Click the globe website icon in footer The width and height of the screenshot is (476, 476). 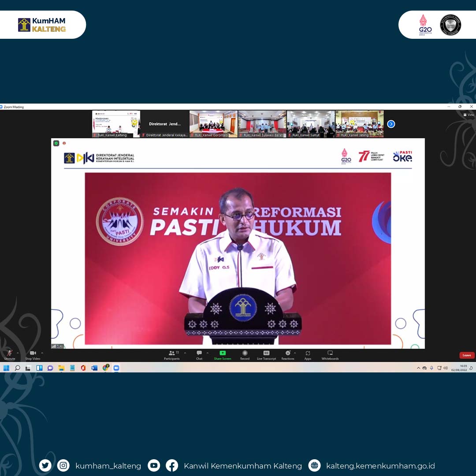tap(315, 465)
